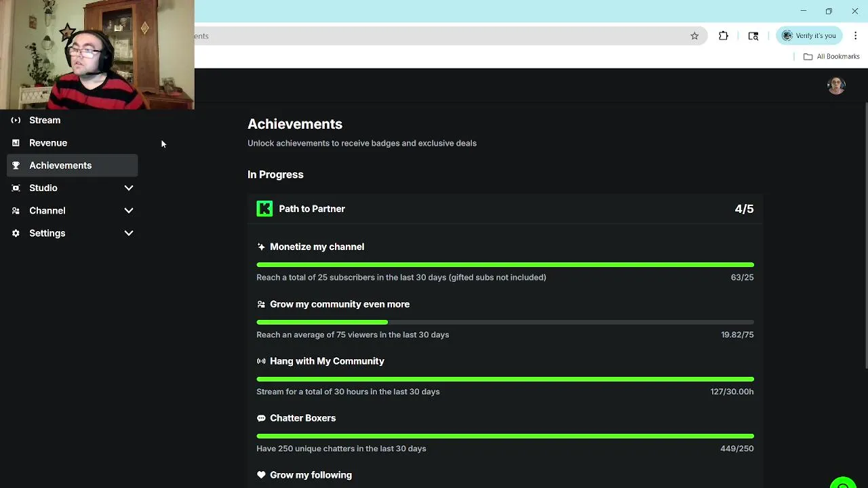The height and width of the screenshot is (488, 868).
Task: Click the Achievements trophy icon
Action: 16,165
